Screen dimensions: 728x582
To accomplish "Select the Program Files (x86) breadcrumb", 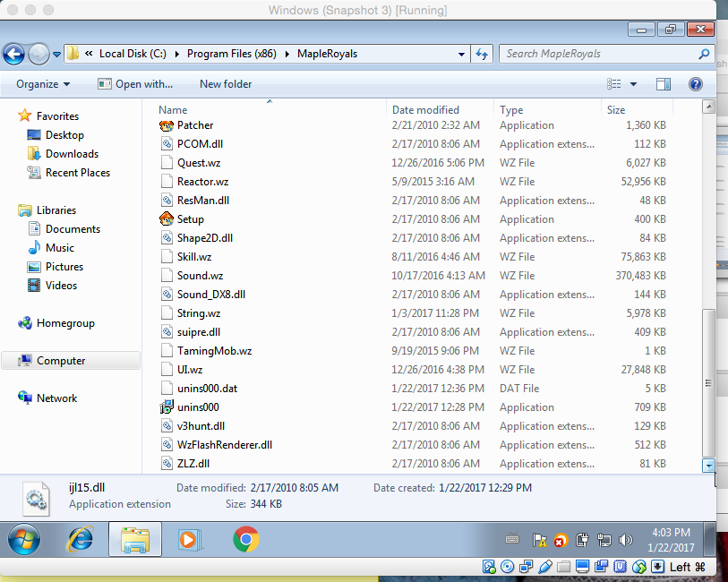I will tap(232, 54).
